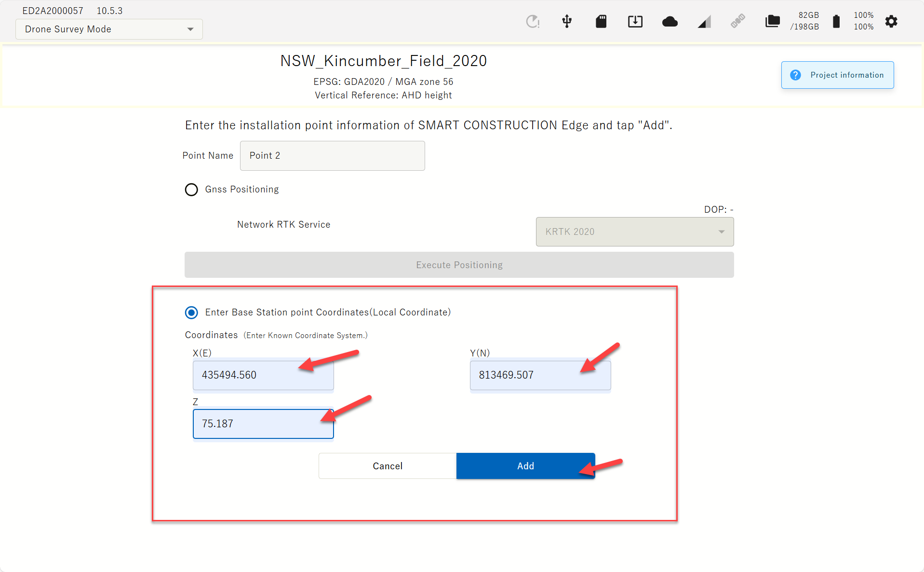Click the battery status icon
The height and width of the screenshot is (572, 924).
[836, 21]
